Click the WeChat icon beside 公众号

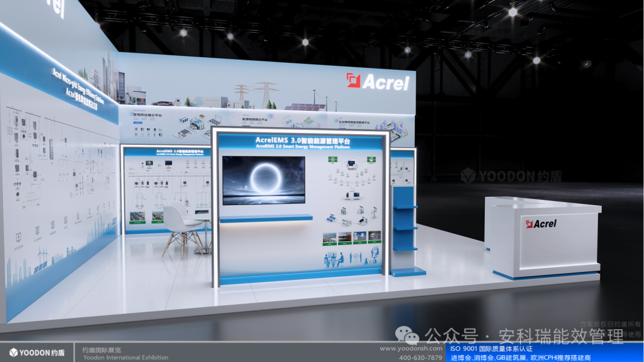tap(407, 336)
